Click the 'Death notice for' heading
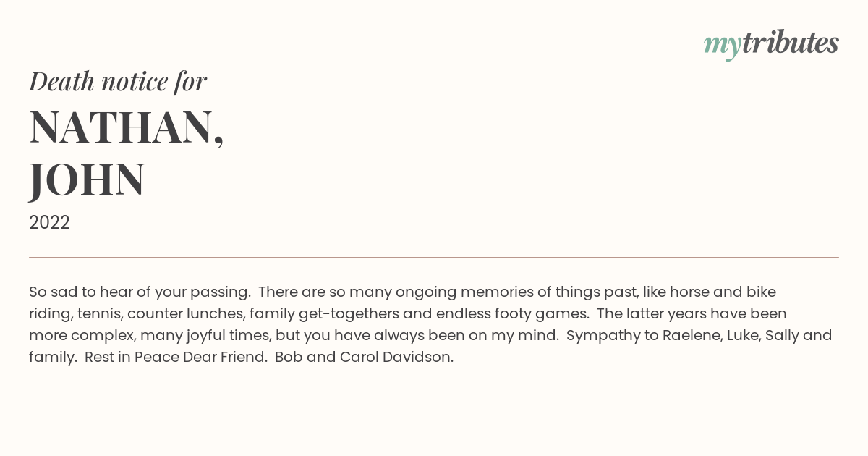 coord(118,82)
